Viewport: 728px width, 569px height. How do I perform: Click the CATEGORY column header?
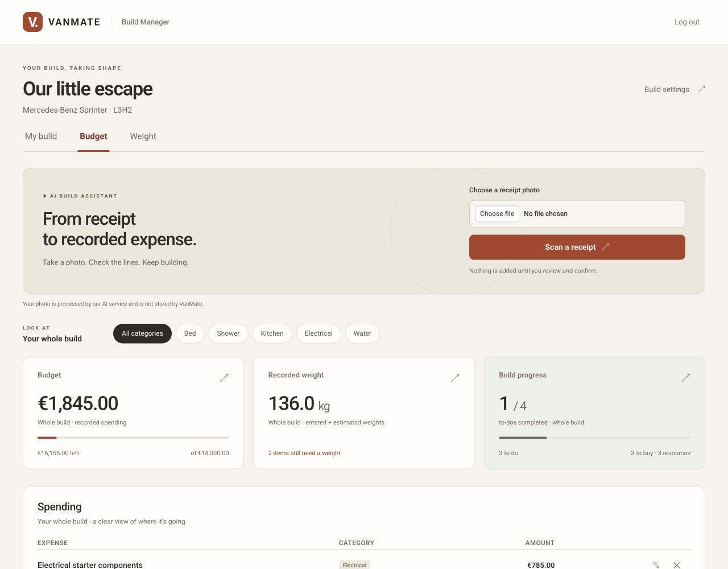click(x=357, y=543)
